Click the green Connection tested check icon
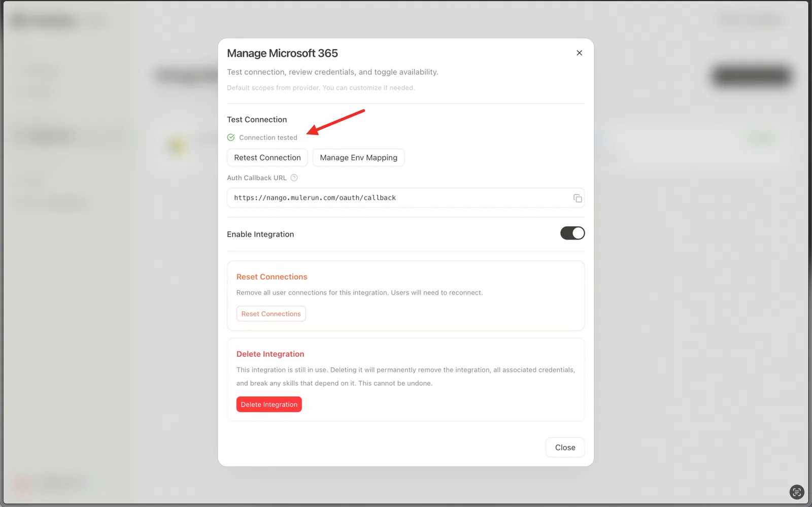The image size is (812, 507). click(x=231, y=138)
